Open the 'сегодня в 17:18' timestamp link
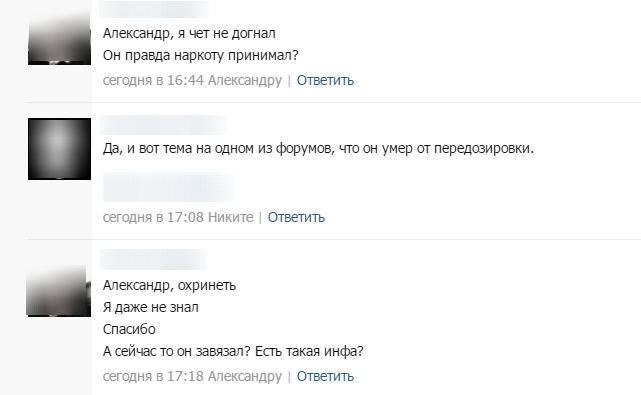 [x=153, y=376]
